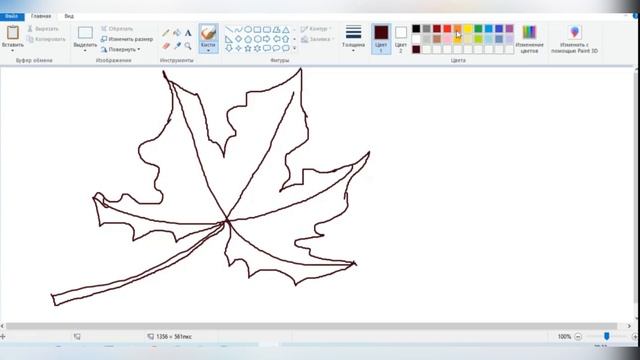Choose the Pentagon shape
640x360 pixels.
248,39
